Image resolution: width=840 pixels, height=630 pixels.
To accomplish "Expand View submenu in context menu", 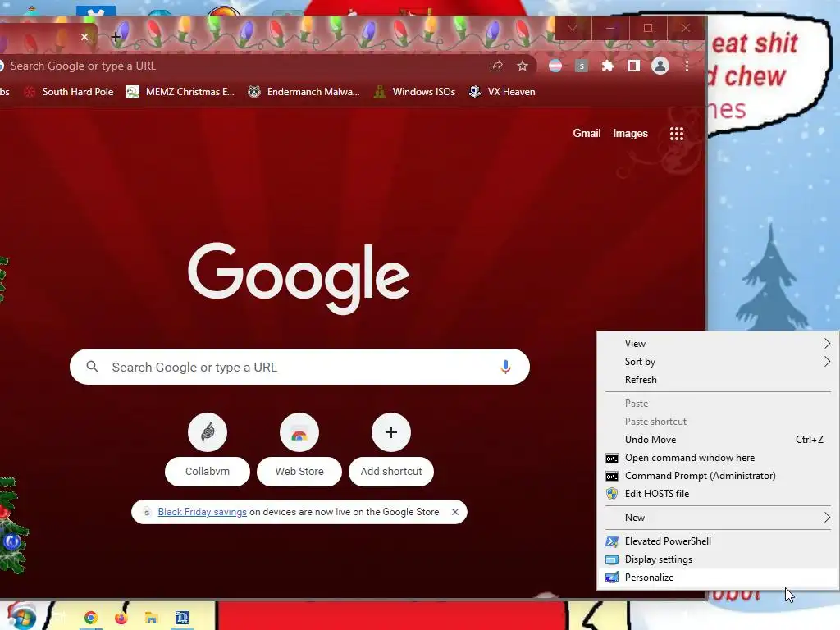I will [x=718, y=344].
